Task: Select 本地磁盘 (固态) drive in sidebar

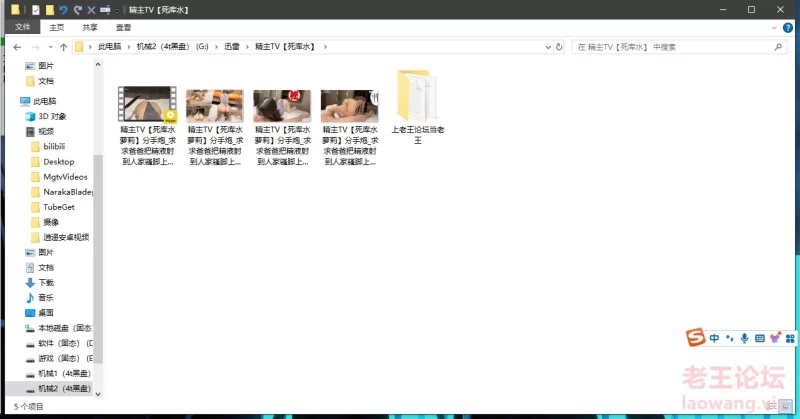Action: (65, 328)
